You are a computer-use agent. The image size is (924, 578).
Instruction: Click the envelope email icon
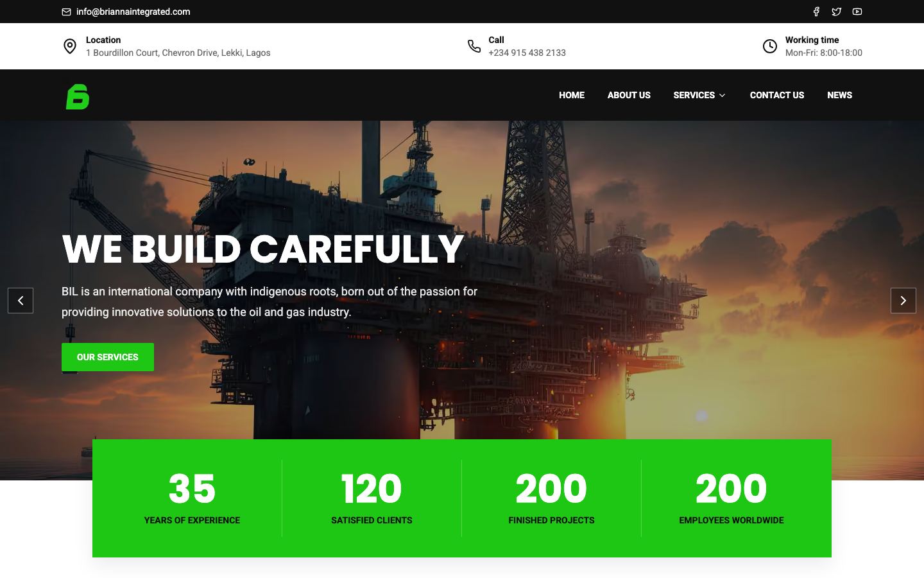tap(66, 12)
